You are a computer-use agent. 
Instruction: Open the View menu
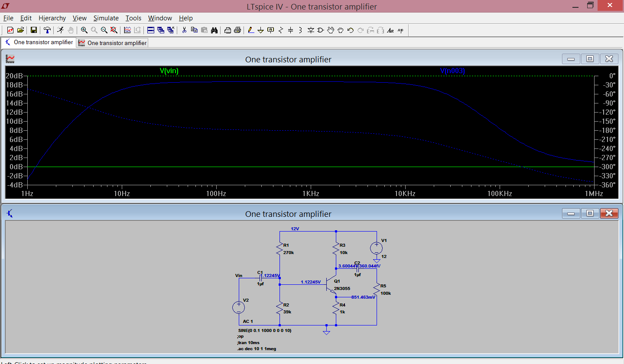[x=79, y=18]
